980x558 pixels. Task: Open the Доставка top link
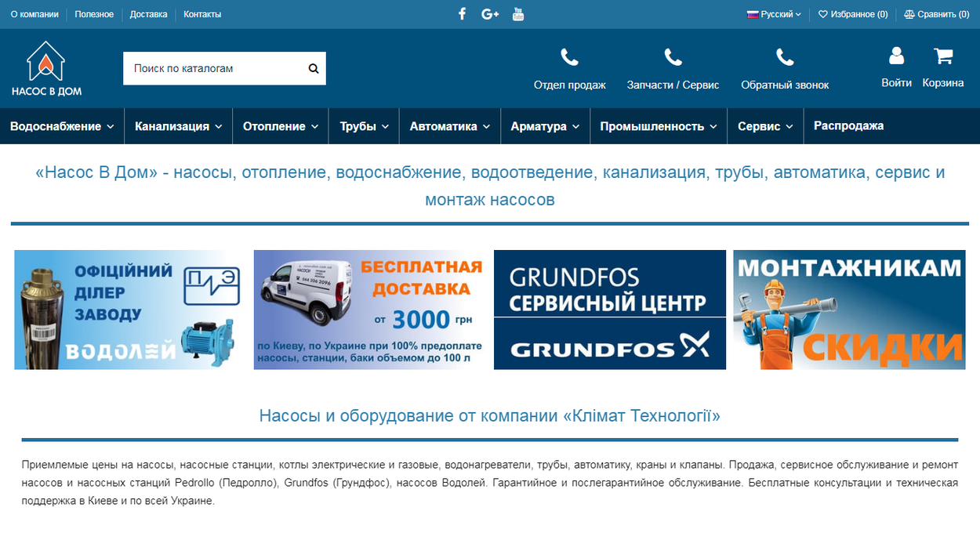(x=148, y=14)
